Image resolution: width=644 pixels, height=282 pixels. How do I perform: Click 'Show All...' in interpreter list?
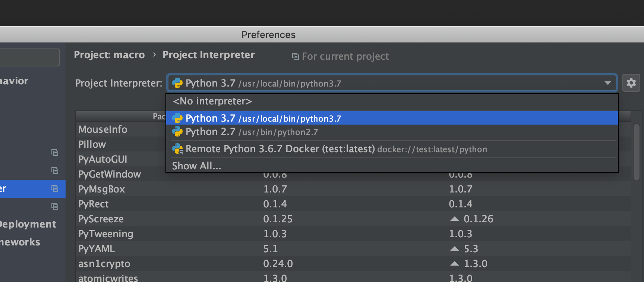pyautogui.click(x=392, y=166)
